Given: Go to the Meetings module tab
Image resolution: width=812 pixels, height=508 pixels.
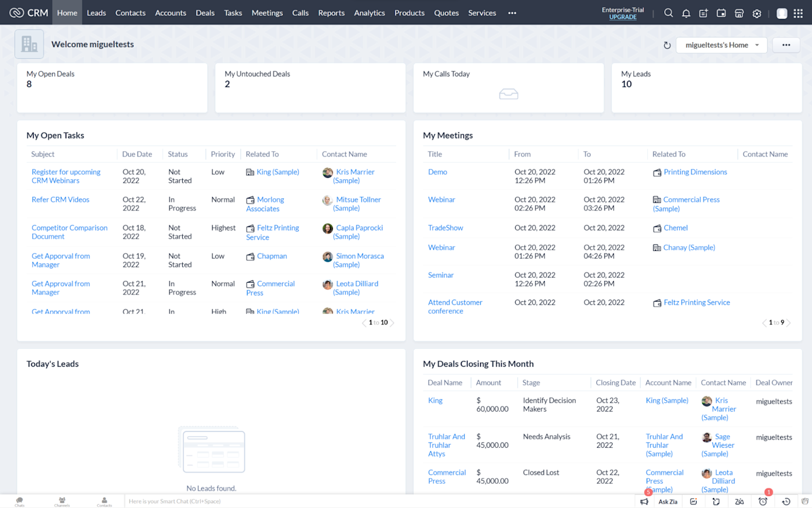Looking at the screenshot, I should coord(267,13).
